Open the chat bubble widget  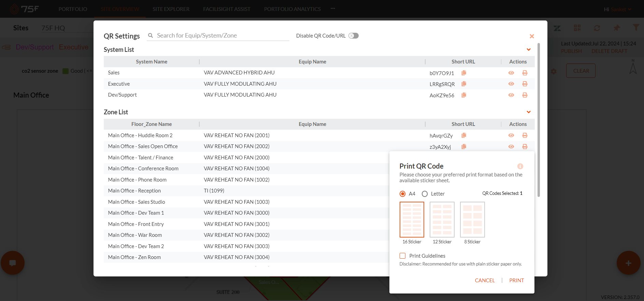click(13, 263)
